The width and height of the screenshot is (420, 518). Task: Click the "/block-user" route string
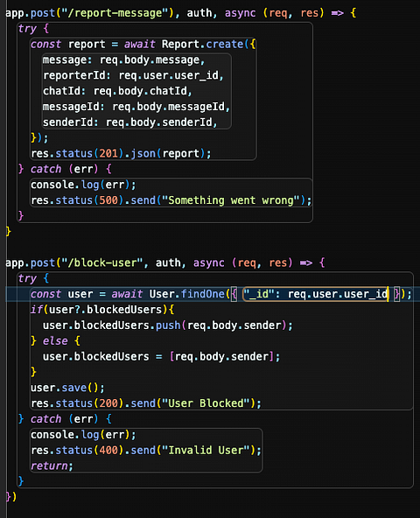pos(106,263)
